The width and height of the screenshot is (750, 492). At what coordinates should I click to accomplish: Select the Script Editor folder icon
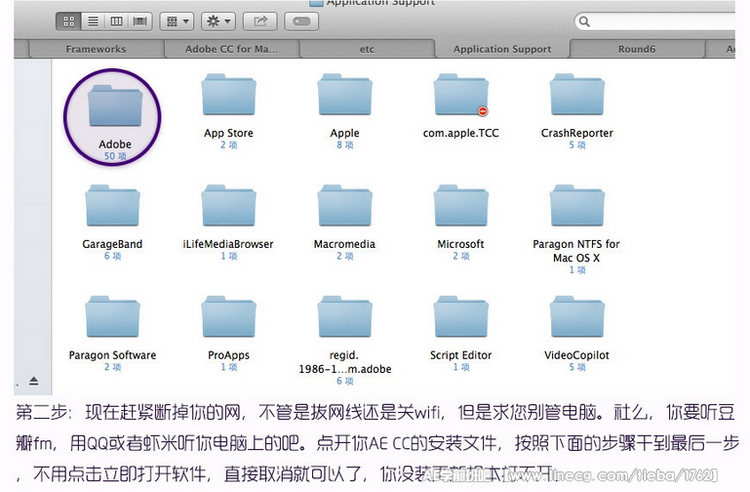[x=461, y=317]
